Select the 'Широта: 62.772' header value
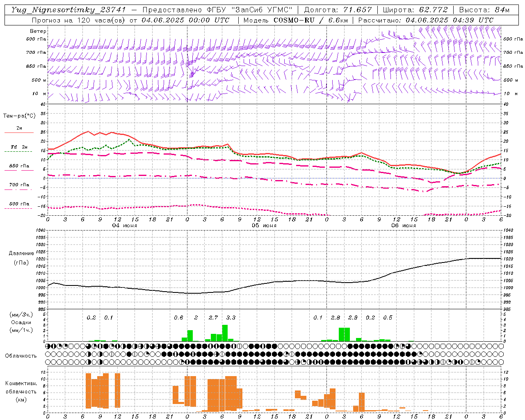Screen dimensions: 525x420 [x=415, y=10]
